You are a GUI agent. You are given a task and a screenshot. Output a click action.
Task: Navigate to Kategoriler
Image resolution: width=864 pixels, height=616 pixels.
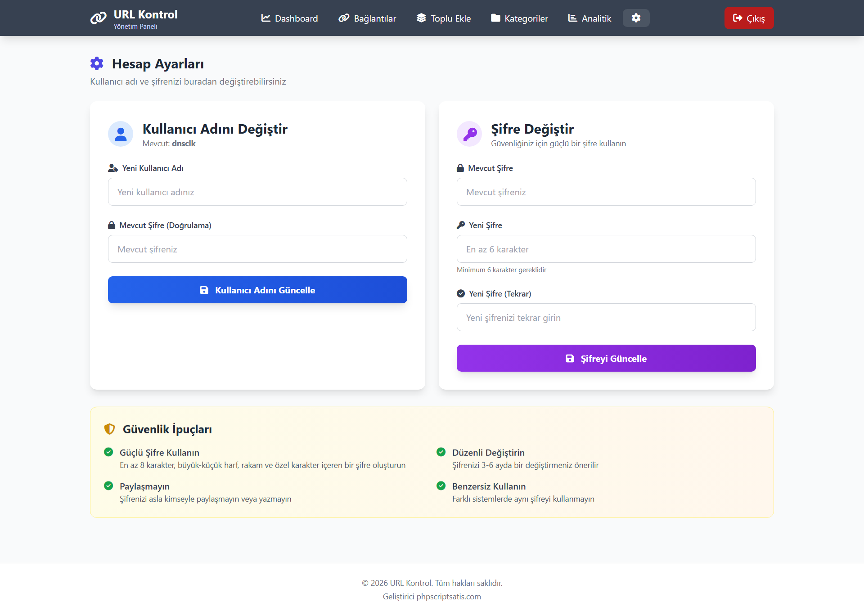519,18
